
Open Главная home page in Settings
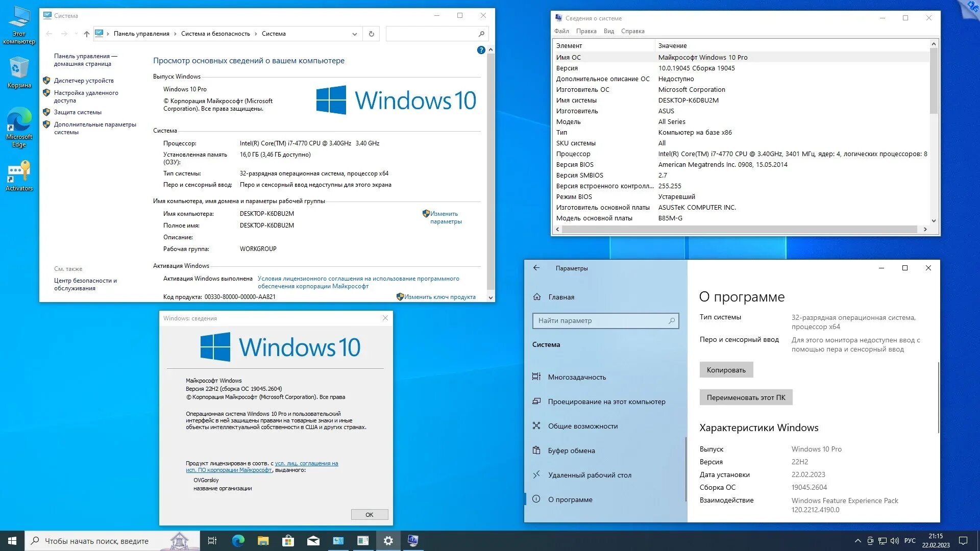(x=560, y=297)
